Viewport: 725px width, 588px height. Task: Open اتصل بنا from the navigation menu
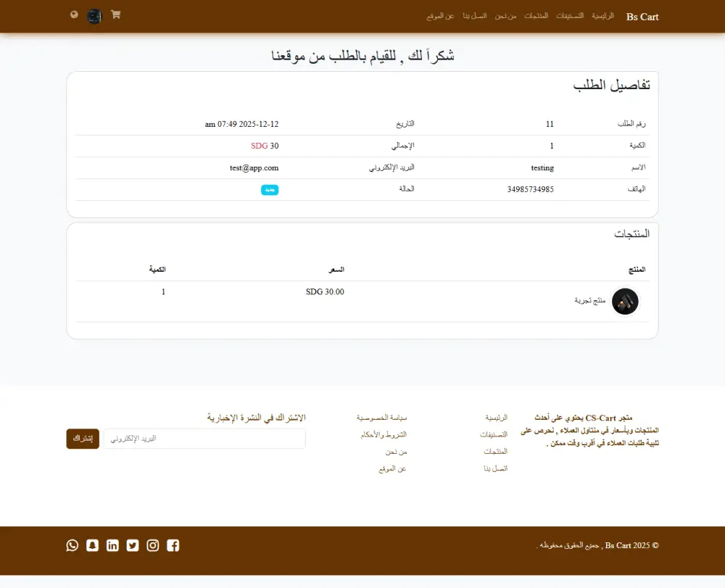[474, 15]
